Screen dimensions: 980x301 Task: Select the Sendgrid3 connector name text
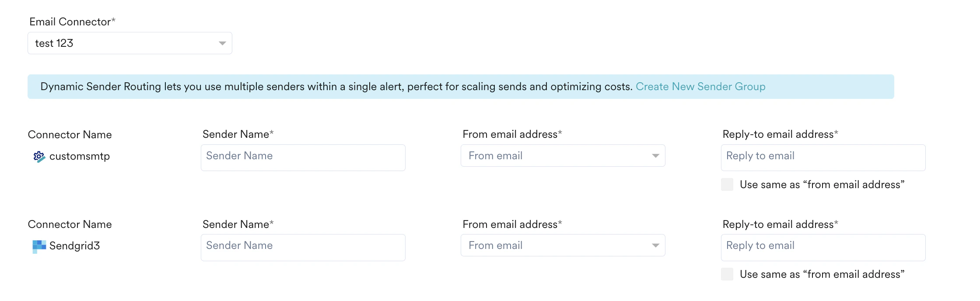point(75,246)
